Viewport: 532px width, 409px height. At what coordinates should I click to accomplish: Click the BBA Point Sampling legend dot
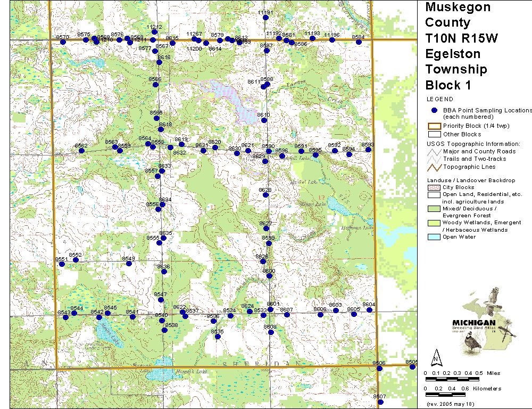[434, 110]
